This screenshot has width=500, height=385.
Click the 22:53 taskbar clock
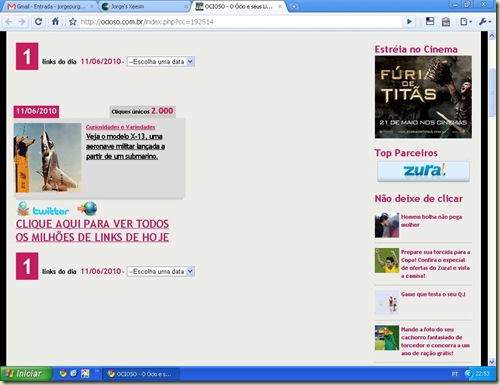[x=483, y=374]
